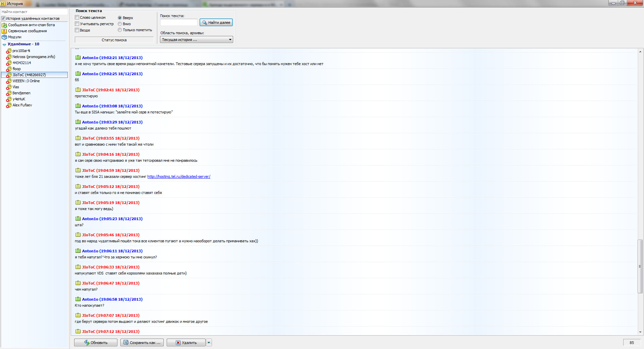Select deleted contact icon for pro100ar4i
The width and height of the screenshot is (644, 349).
tap(9, 51)
